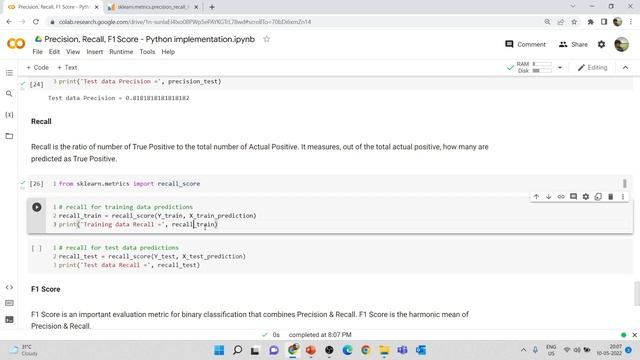Click the Share button
Screen dimensions: 640x360
point(573,44)
